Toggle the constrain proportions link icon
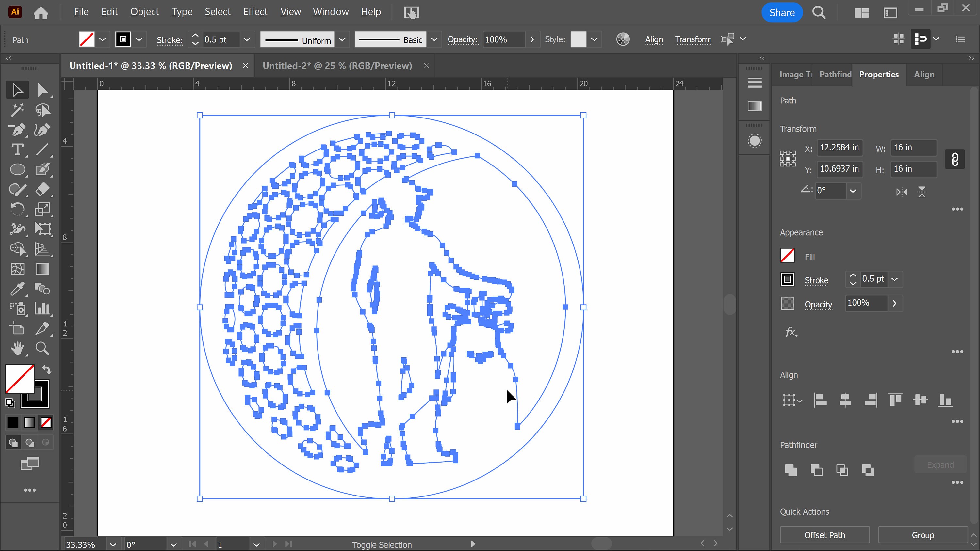Image resolution: width=980 pixels, height=551 pixels. (955, 159)
